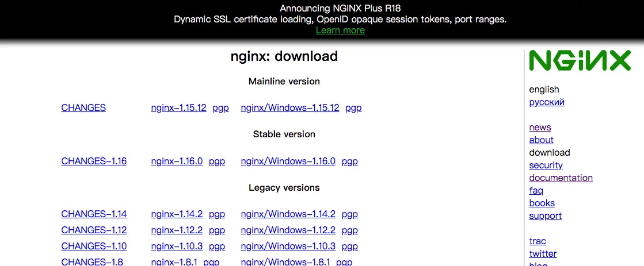The height and width of the screenshot is (266, 644).
Task: Download nginx/Windows-1.16.0
Action: (x=288, y=161)
